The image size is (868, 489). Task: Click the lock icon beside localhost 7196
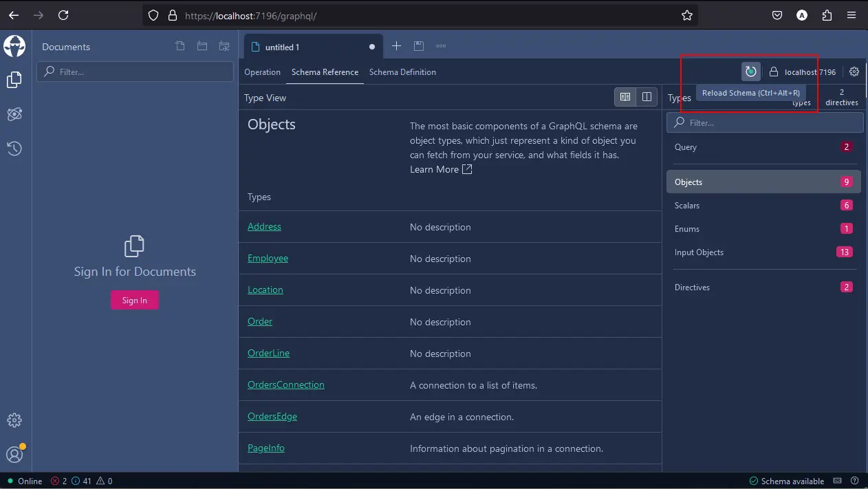coord(774,72)
